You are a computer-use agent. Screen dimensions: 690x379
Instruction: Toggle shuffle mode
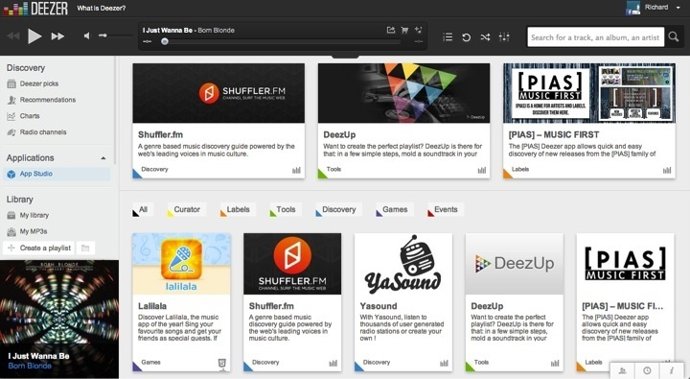(x=485, y=37)
